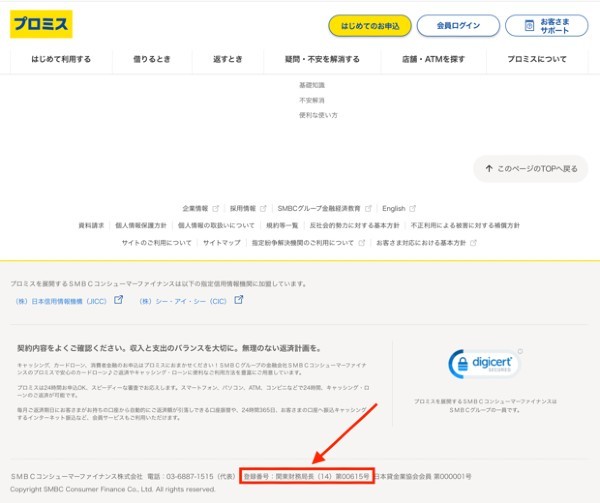
Task: Open the 借りるとき menu
Action: pyautogui.click(x=151, y=59)
